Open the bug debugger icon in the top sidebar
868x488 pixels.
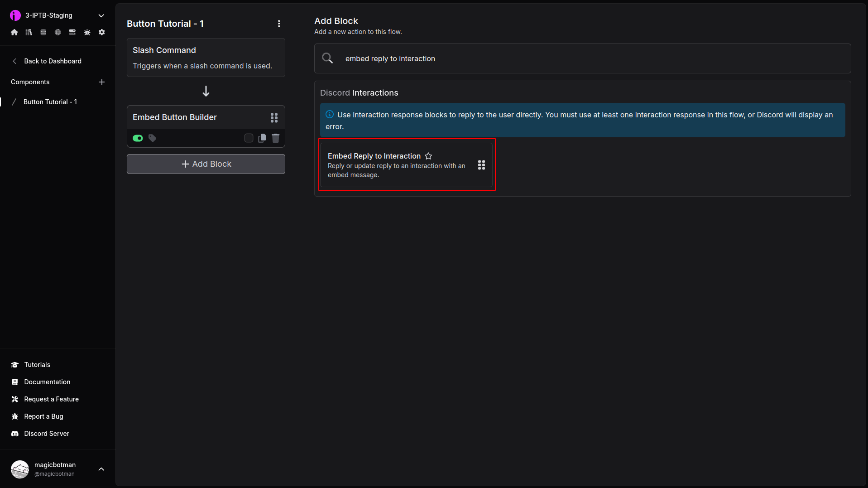(87, 32)
